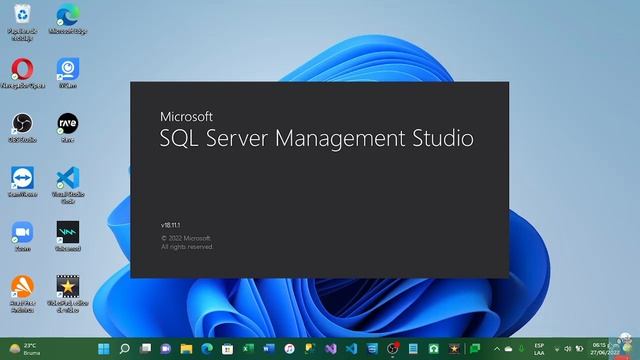The width and height of the screenshot is (640, 360).
Task: Open the VideoPad star icon in taskbar
Action: (454, 349)
